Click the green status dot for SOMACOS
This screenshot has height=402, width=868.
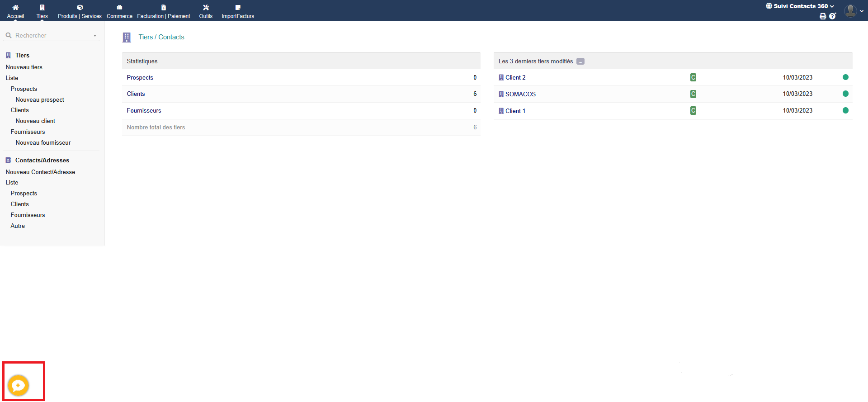tap(845, 94)
